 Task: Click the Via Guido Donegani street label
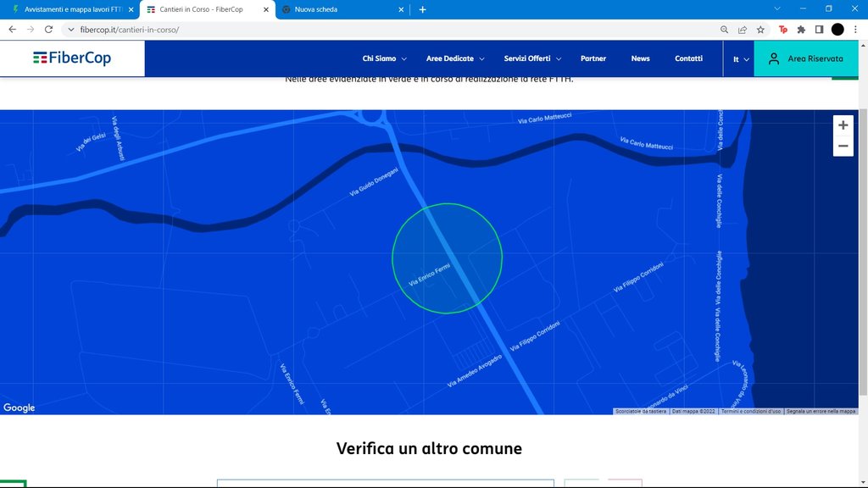[x=374, y=182]
